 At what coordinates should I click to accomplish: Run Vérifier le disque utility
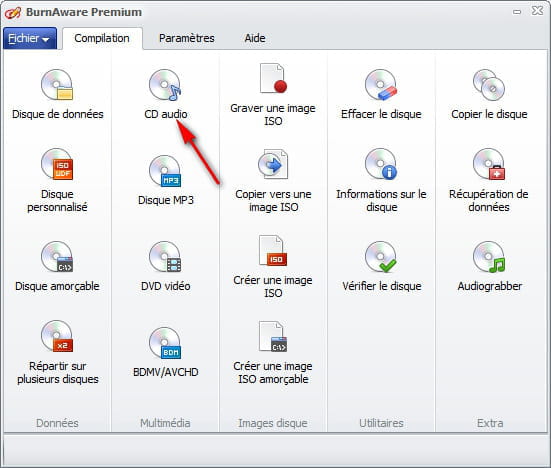(x=381, y=266)
